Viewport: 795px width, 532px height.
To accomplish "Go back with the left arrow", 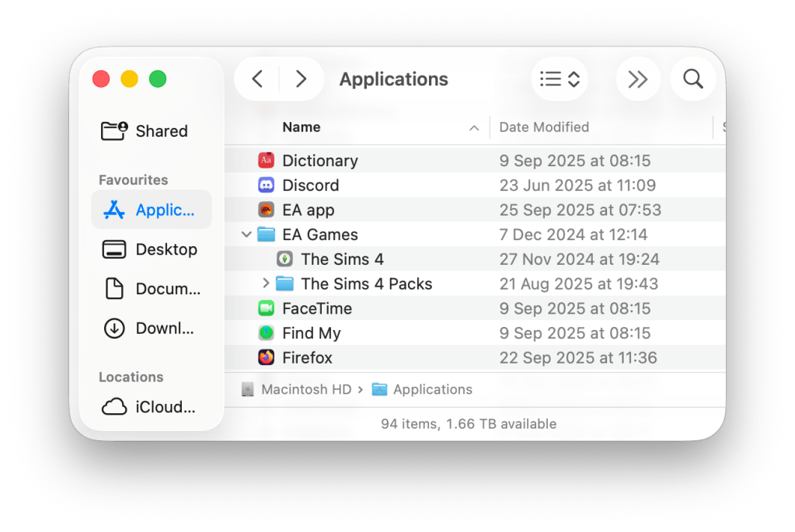I will click(258, 79).
